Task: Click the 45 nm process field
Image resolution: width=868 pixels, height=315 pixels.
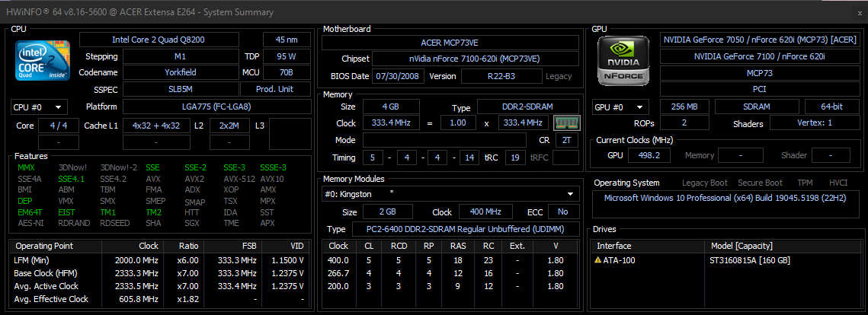Action: coord(287,40)
